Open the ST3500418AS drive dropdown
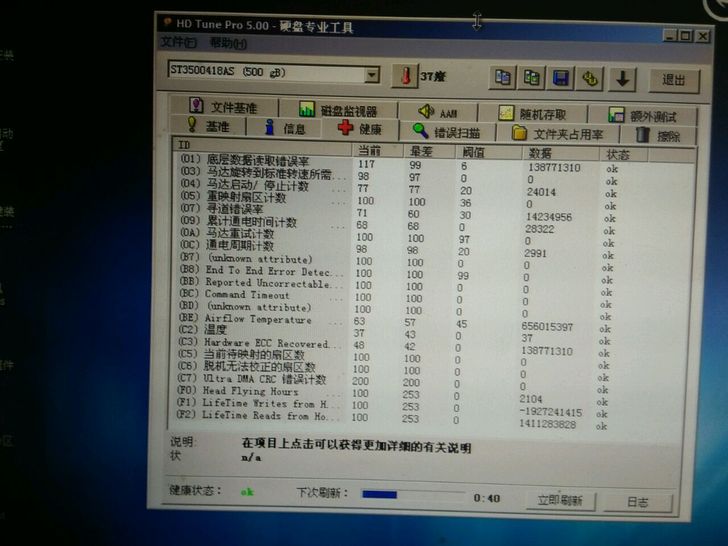 point(371,74)
